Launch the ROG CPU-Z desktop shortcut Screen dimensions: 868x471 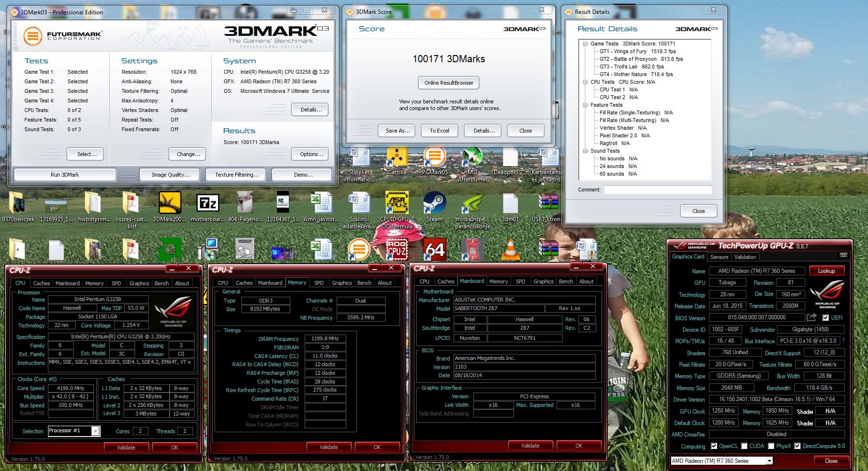pos(397,249)
